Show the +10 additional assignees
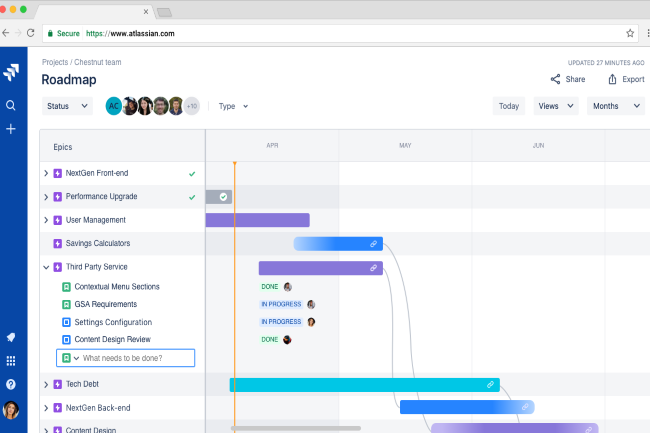 pyautogui.click(x=192, y=106)
